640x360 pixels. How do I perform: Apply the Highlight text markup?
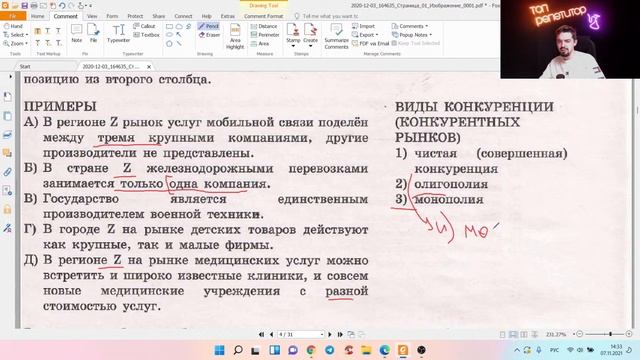point(38,31)
